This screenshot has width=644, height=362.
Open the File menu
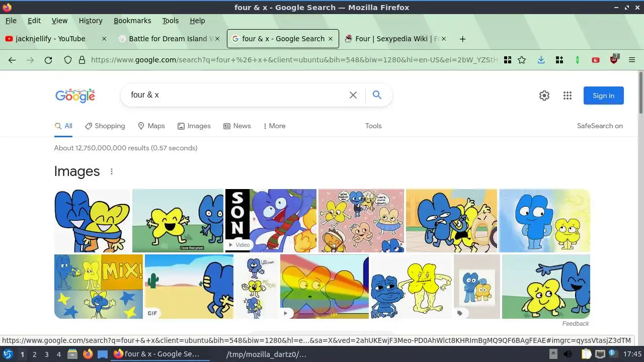pos(11,21)
